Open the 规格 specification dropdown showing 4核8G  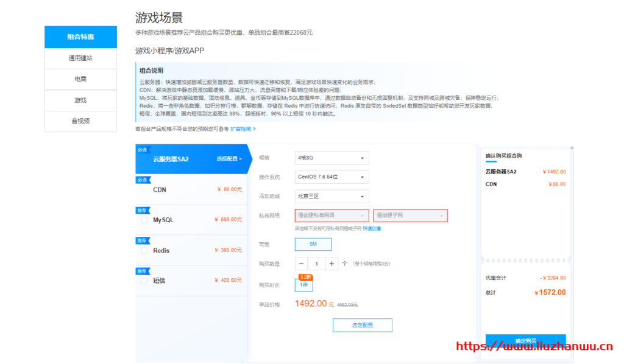(x=331, y=158)
